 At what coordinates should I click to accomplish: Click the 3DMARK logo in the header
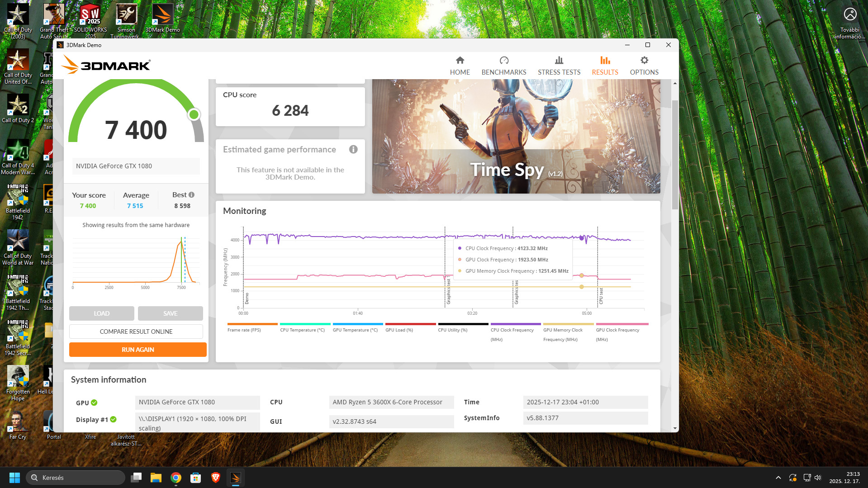(106, 65)
